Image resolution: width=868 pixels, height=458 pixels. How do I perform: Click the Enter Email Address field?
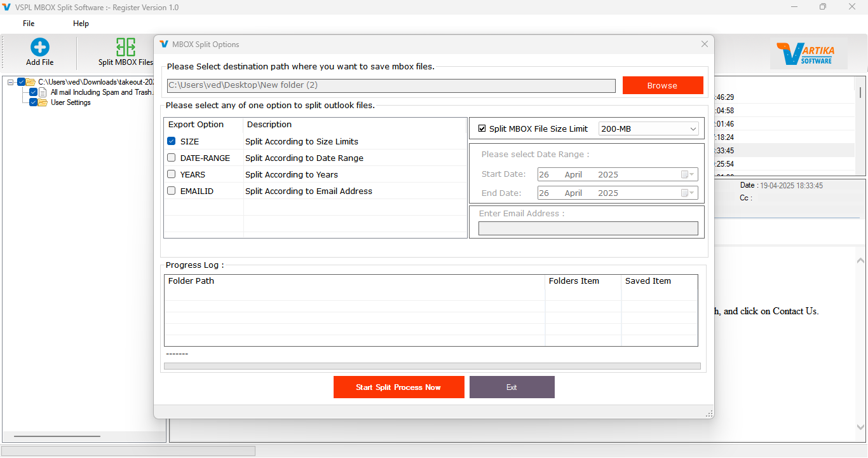pos(588,228)
